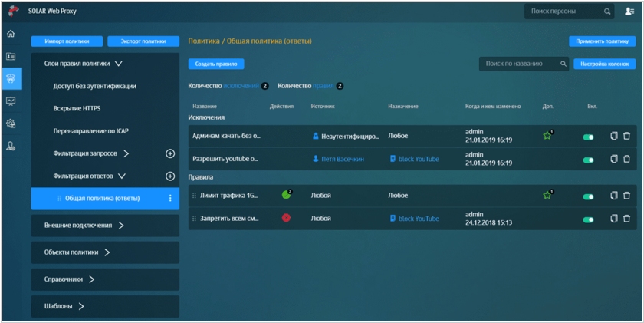Select the policy shield icon in sidebar
This screenshot has height=323, width=644.
point(11,78)
